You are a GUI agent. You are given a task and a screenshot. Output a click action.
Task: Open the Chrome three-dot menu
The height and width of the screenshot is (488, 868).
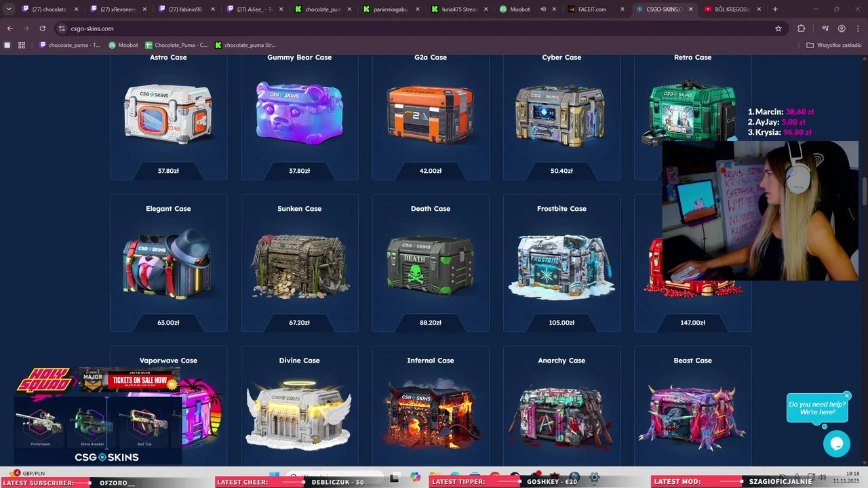pos(858,28)
